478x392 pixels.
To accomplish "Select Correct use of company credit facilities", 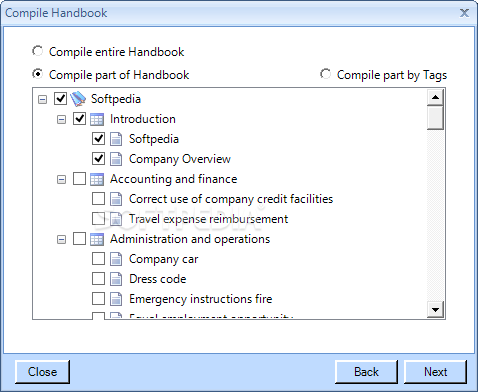I will (231, 199).
